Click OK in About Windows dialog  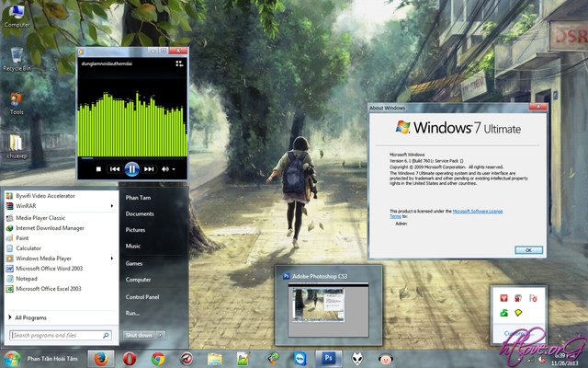point(527,249)
